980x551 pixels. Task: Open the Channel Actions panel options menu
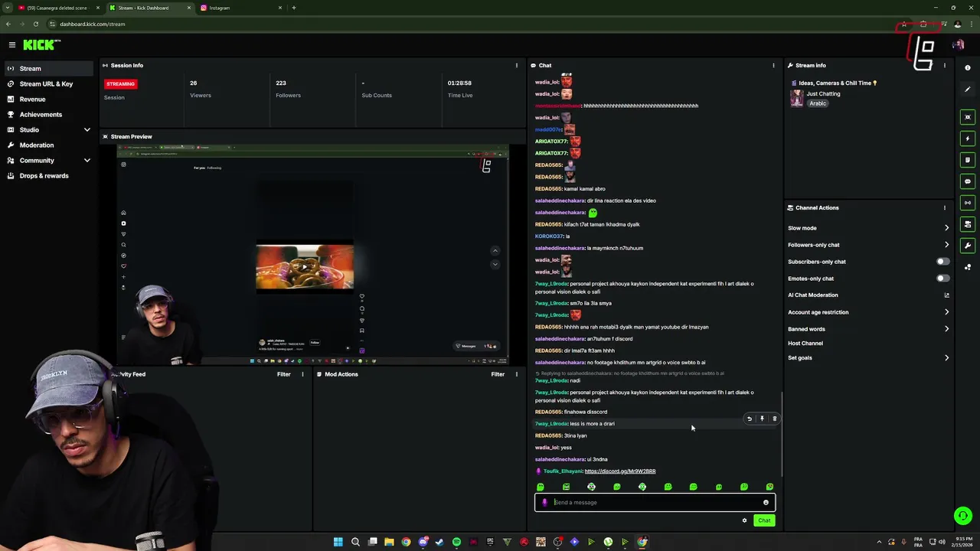(x=944, y=207)
